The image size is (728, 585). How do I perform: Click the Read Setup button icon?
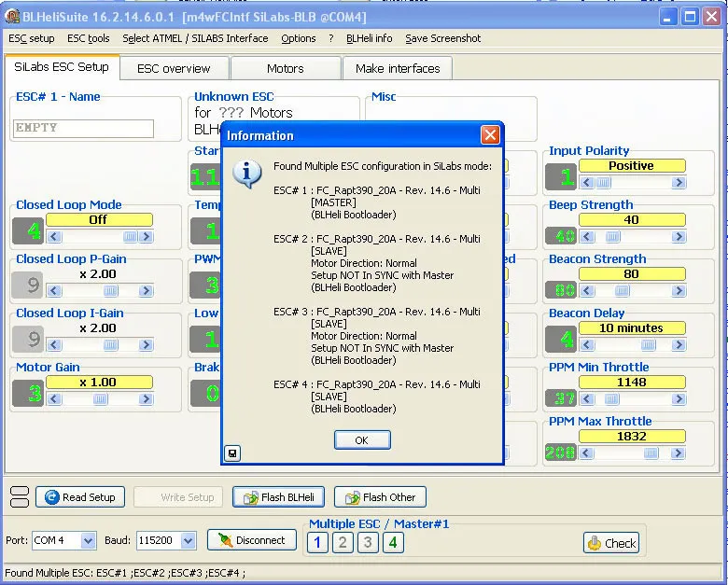point(52,497)
